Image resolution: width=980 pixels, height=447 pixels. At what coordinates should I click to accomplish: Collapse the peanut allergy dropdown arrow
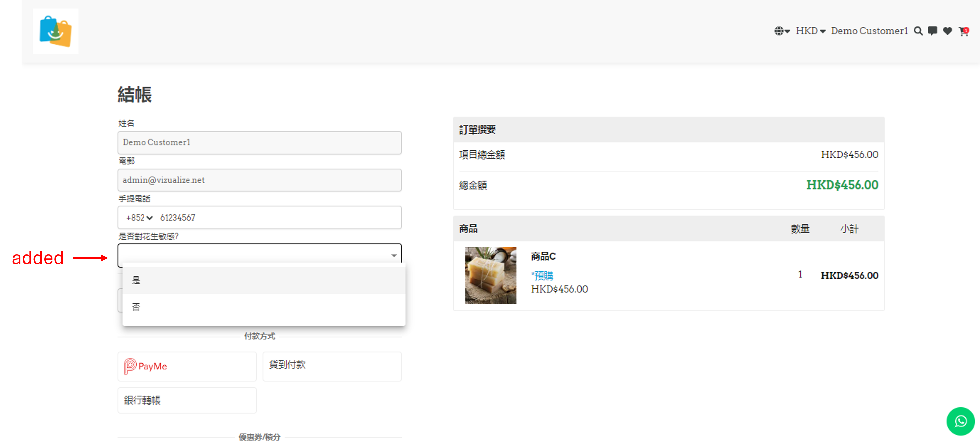[x=394, y=255]
